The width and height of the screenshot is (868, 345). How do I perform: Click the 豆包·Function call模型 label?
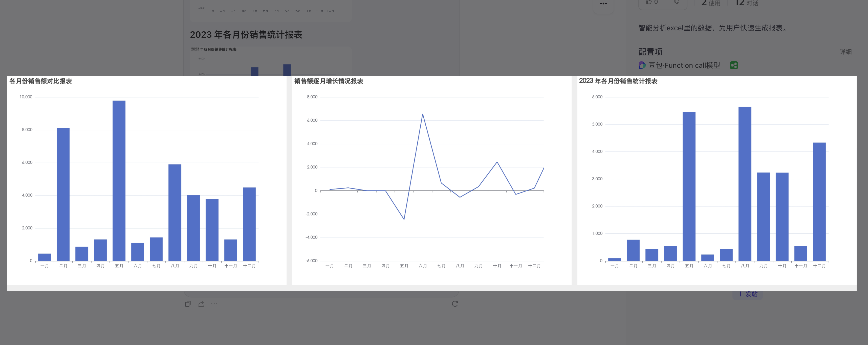[684, 65]
